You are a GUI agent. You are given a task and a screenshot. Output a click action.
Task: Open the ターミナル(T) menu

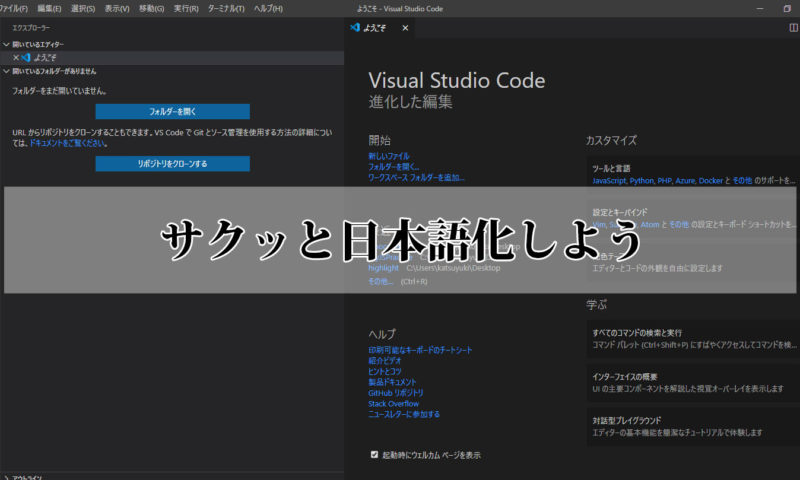(x=226, y=9)
